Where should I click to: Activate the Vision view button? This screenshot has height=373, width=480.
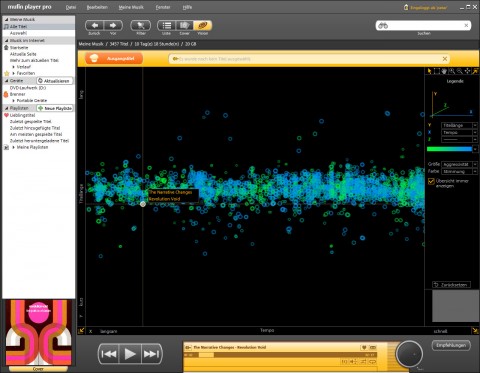[202, 25]
